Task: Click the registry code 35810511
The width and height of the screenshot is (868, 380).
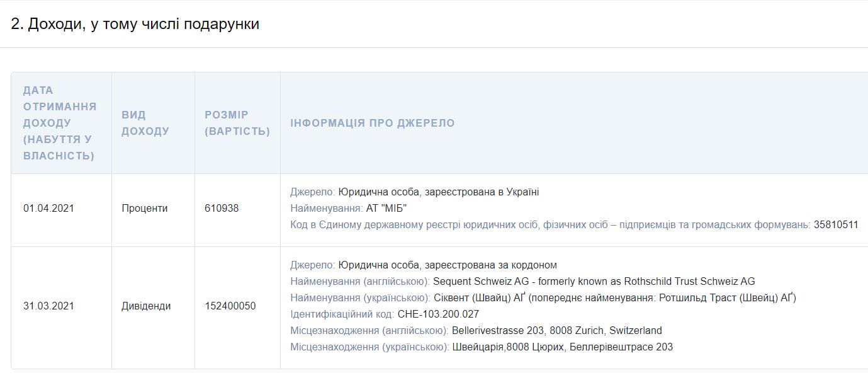Action: pyautogui.click(x=835, y=224)
